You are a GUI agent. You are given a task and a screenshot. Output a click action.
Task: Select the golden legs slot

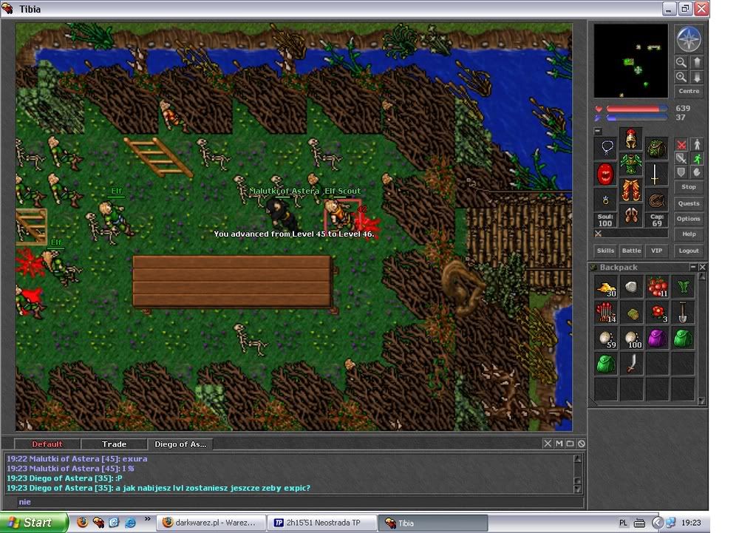[x=630, y=190]
